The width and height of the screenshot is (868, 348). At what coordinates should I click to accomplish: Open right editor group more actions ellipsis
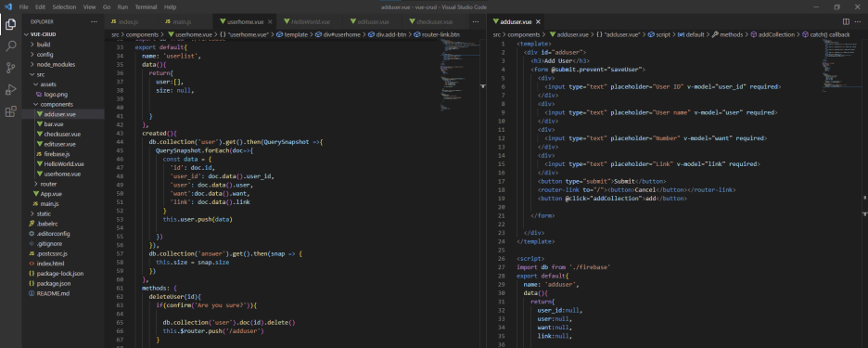coord(859,21)
